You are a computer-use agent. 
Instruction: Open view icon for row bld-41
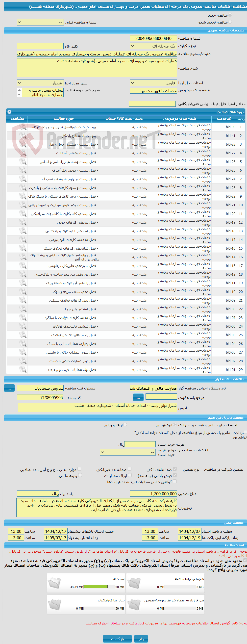tap(23, 136)
